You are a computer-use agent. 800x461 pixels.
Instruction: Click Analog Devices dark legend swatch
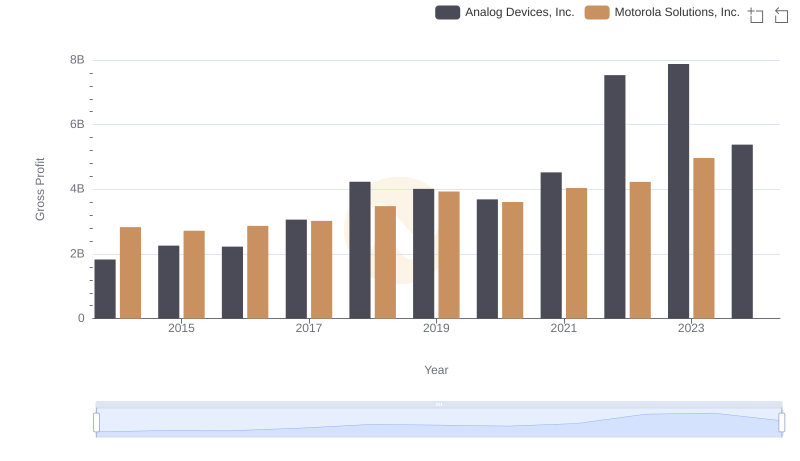click(x=447, y=12)
